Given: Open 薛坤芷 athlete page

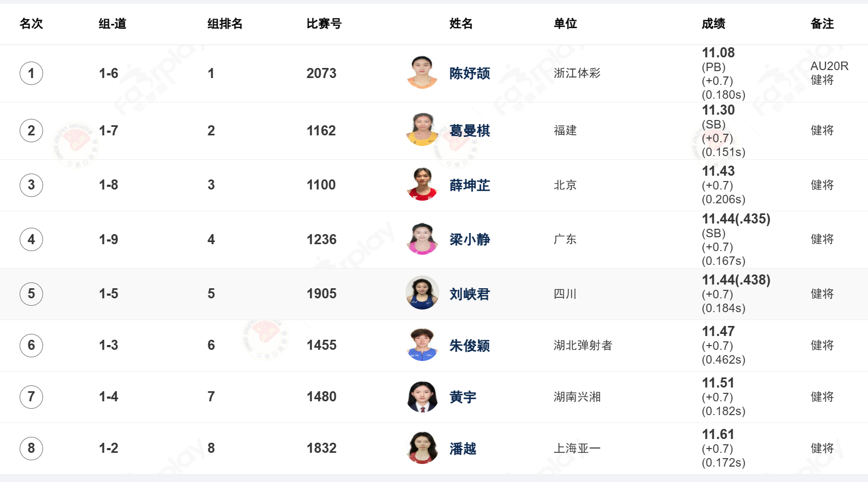Looking at the screenshot, I should pyautogui.click(x=470, y=185).
